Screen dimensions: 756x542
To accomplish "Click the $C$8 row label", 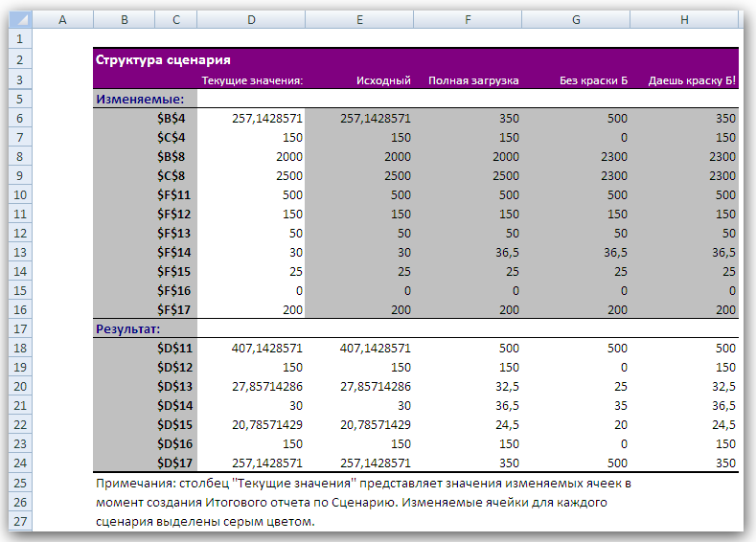I will pyautogui.click(x=171, y=176).
